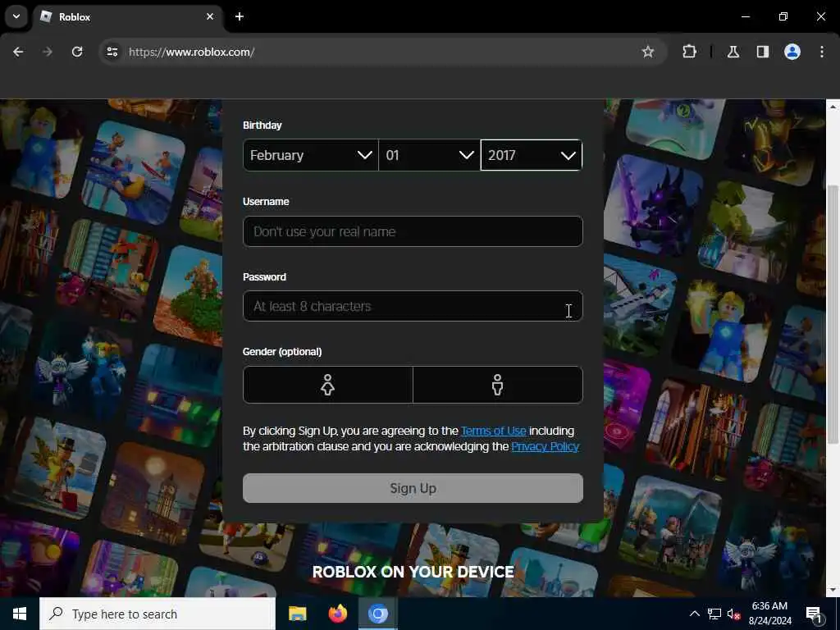
Task: Select the male gender icon
Action: pos(498,385)
